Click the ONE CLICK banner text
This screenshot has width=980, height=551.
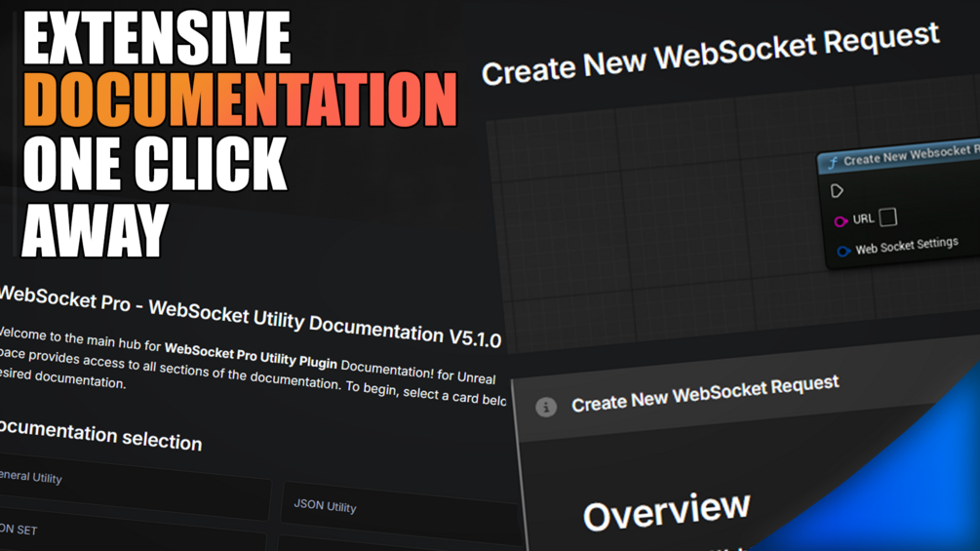tap(155, 164)
